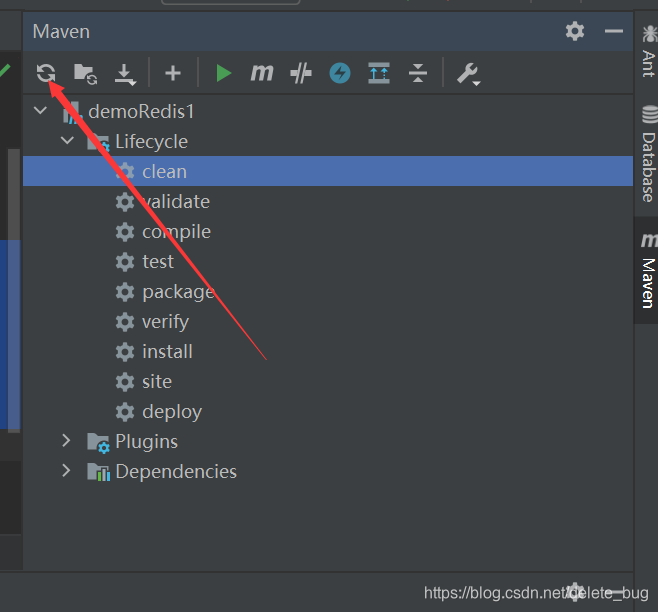Select the clean lifecycle goal
This screenshot has width=658, height=612.
coord(328,171)
